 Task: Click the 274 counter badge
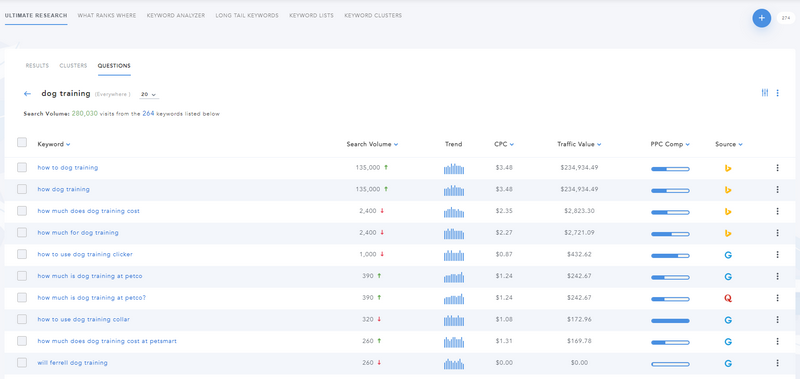click(785, 18)
